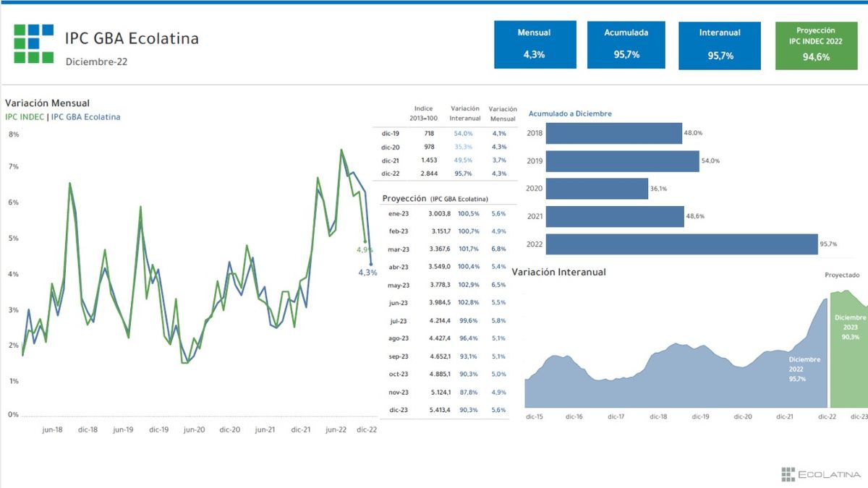Click the 8% y-axis label
This screenshot has width=868, height=488.
[x=13, y=134]
